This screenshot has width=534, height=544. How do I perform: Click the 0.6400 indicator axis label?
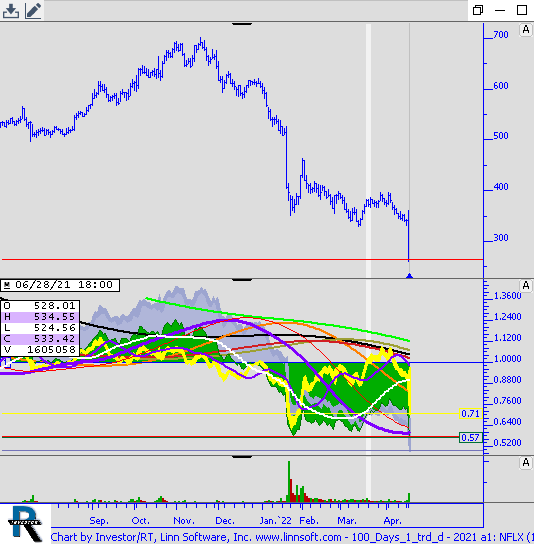508,422
